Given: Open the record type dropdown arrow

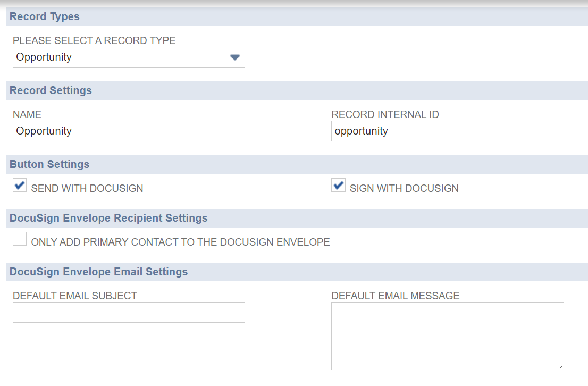Looking at the screenshot, I should [234, 57].
